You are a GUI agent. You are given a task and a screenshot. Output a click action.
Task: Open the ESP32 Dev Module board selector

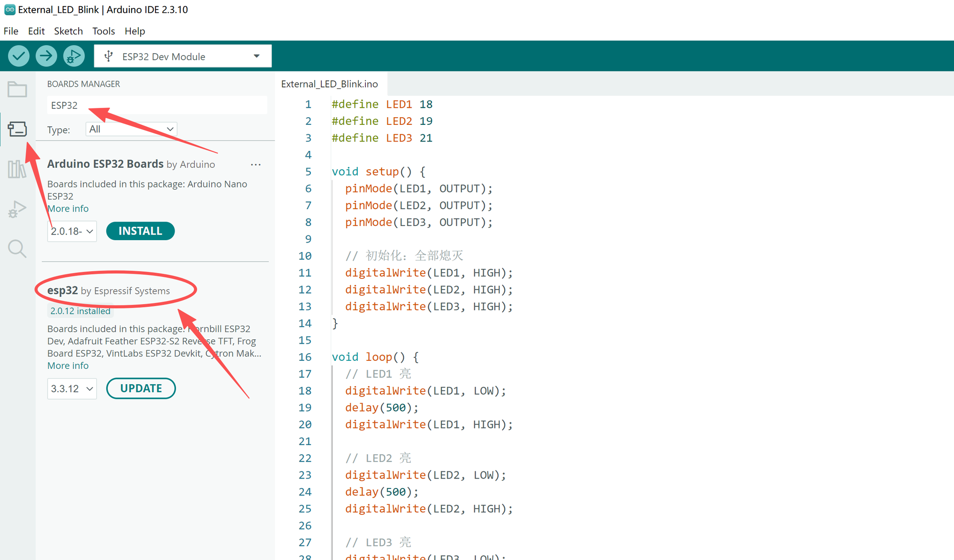[183, 56]
